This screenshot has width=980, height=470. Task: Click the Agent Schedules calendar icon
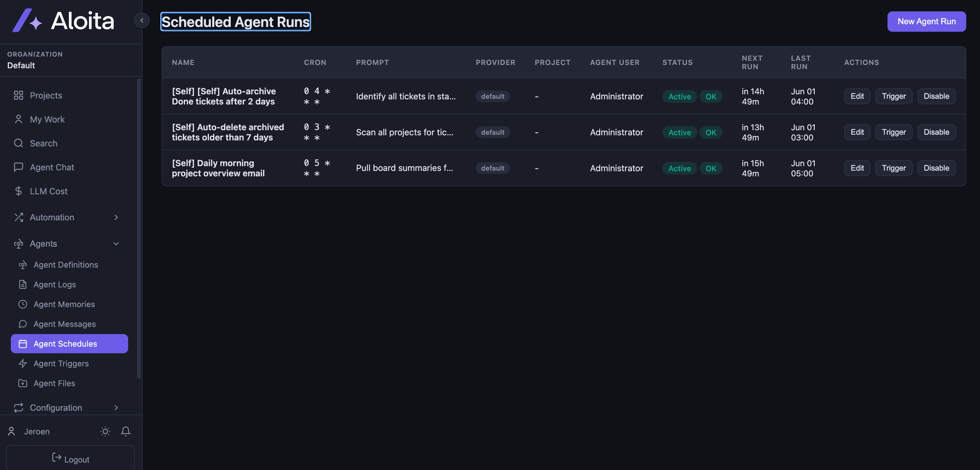coord(23,344)
